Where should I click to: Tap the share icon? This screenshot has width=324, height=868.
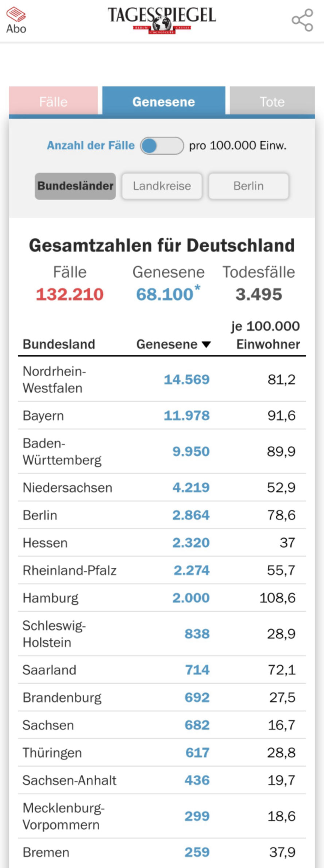pos(302,20)
